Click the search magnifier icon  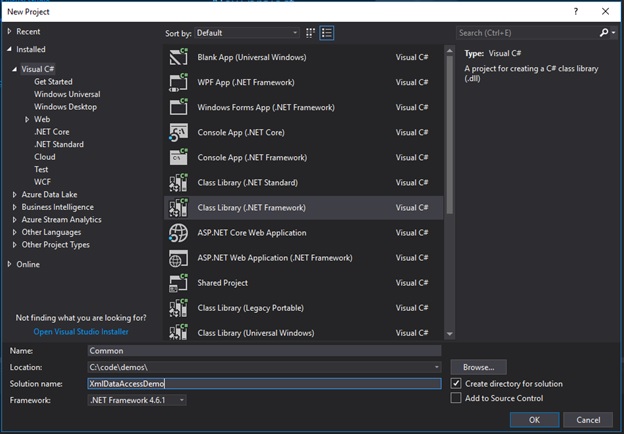pyautogui.click(x=604, y=33)
